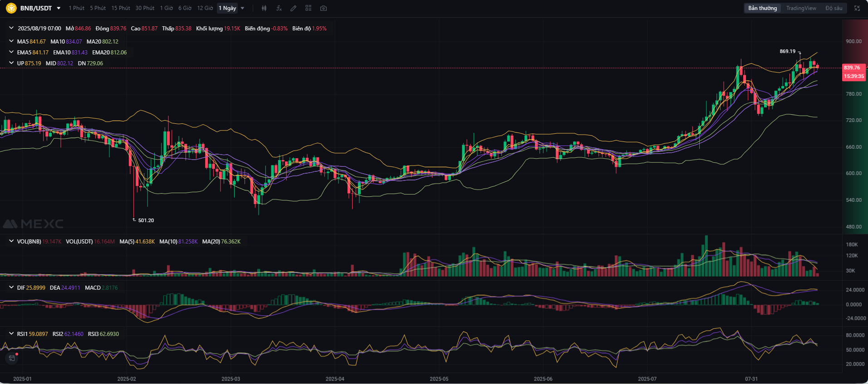This screenshot has width=868, height=384.
Task: Open the candlestick chart type icon
Action: point(264,8)
